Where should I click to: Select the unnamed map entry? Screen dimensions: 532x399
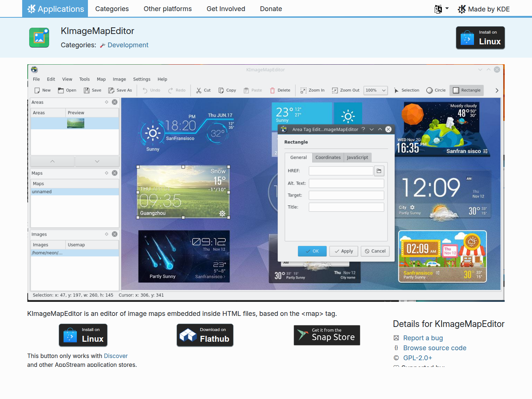(x=75, y=192)
